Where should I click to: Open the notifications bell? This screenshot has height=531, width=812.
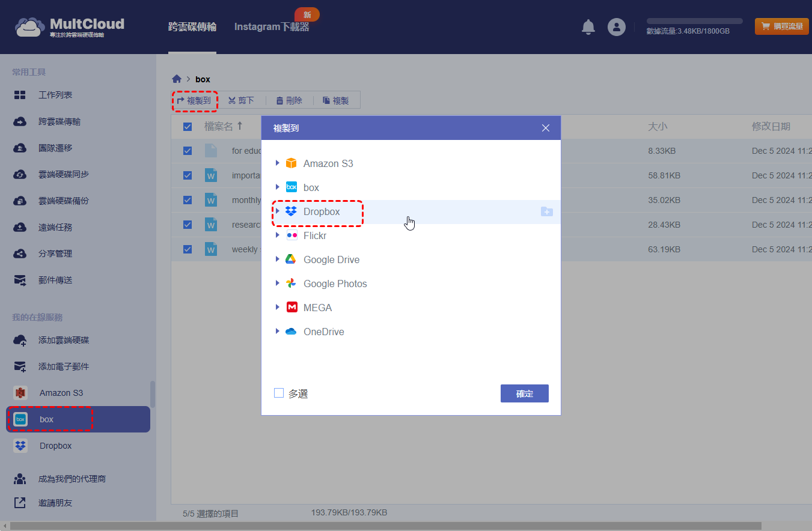click(x=588, y=27)
